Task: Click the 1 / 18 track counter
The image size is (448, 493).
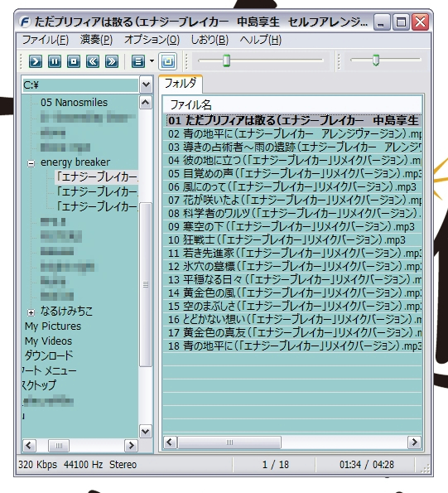Action: tap(276, 465)
